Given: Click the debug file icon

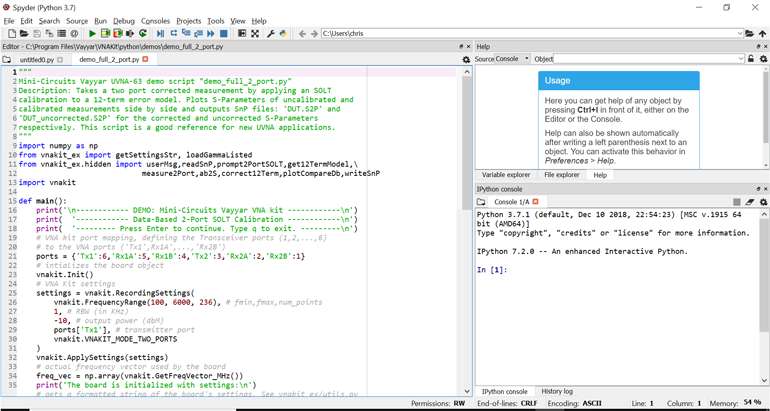Looking at the screenshot, I should coord(160,34).
